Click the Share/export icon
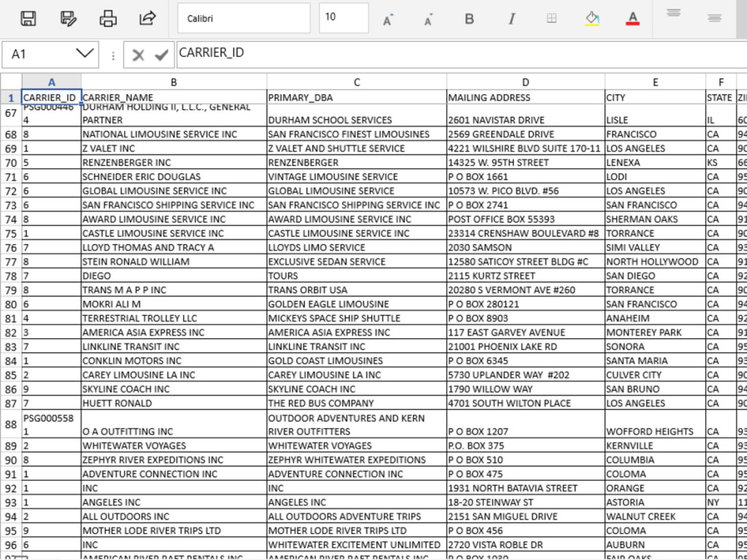 148,19
